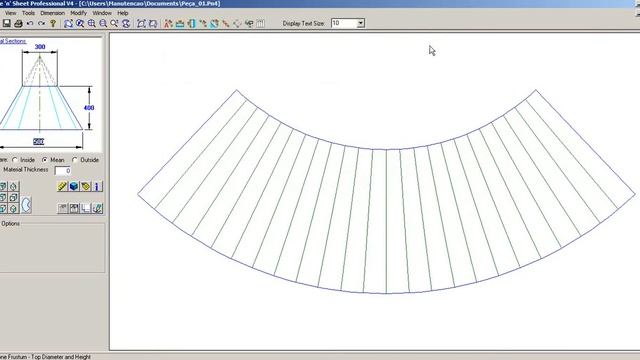Click the red letter A icon in toolbar

click(x=168, y=23)
